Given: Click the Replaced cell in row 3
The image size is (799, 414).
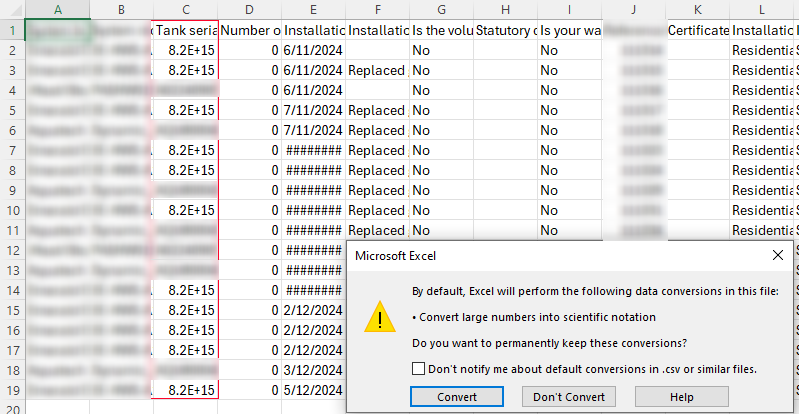Looking at the screenshot, I should coord(377,70).
